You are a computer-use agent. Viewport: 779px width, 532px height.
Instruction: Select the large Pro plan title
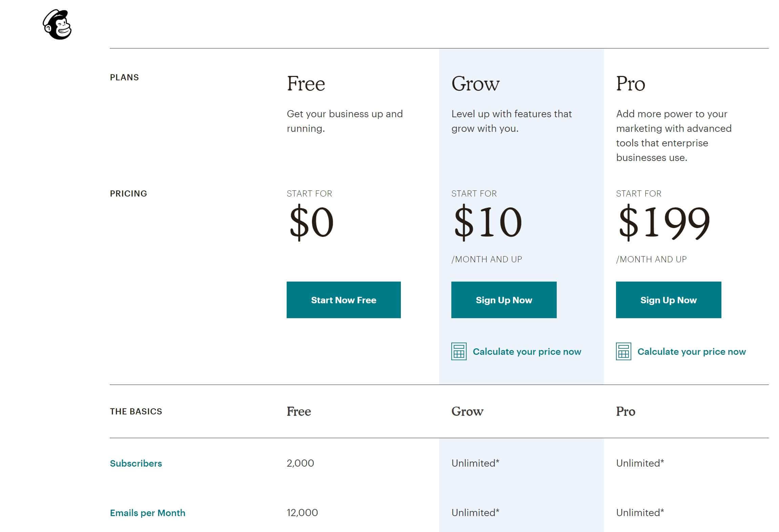[x=630, y=84]
